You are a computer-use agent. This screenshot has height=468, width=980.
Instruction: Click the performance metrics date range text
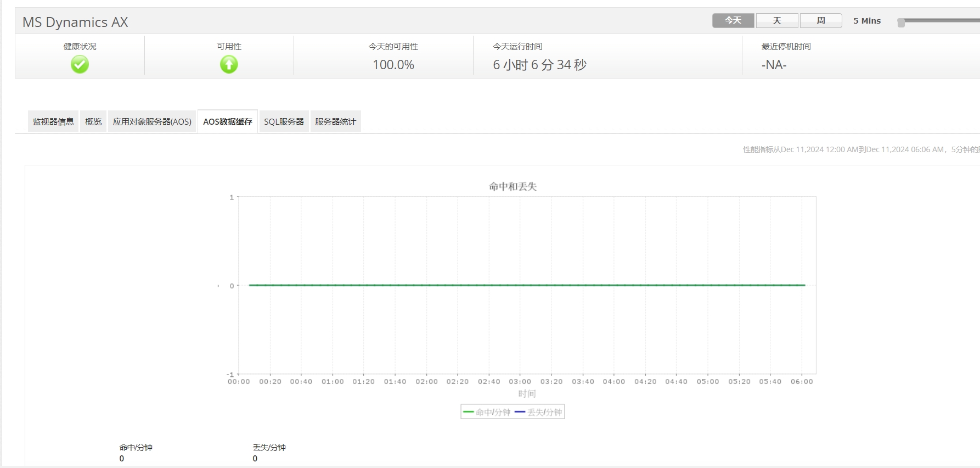(861, 149)
